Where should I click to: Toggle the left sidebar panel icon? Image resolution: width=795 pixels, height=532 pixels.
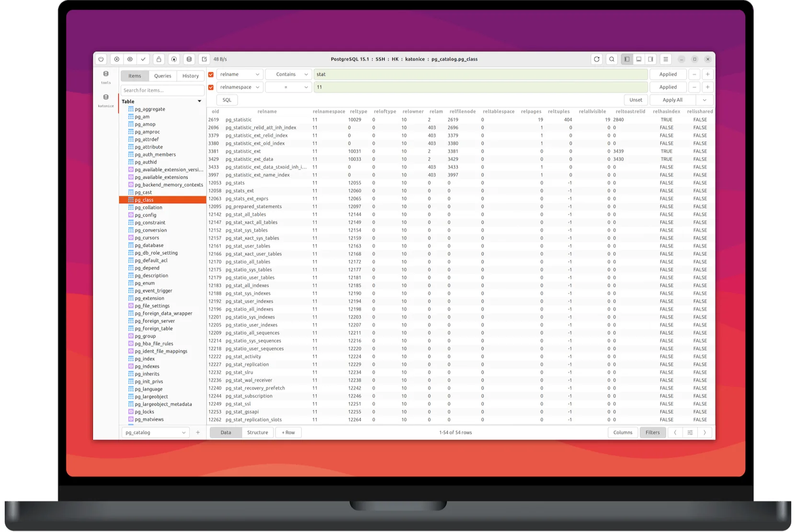point(627,59)
